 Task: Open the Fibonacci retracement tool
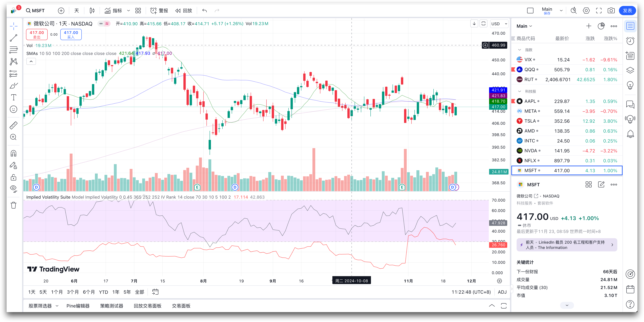click(x=14, y=50)
